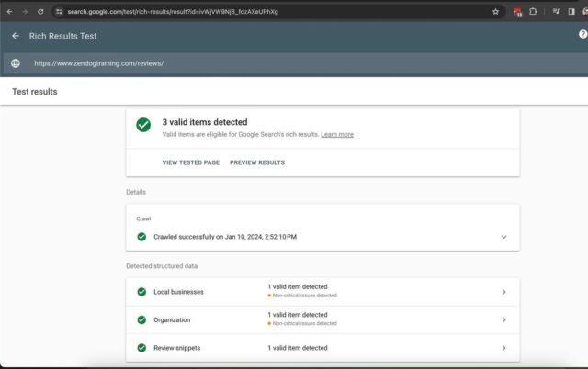Expand the Crawl details chevron
This screenshot has height=369, width=588.
[x=503, y=237]
